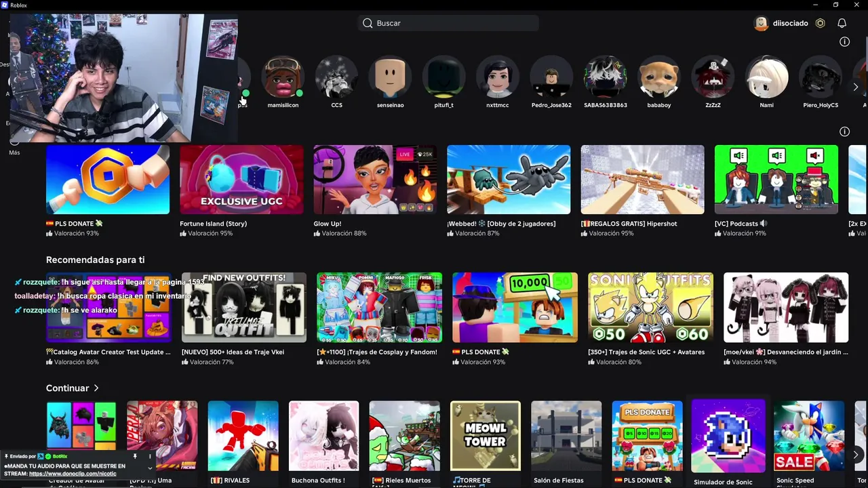
Task: Open the game row info icon
Action: click(x=844, y=131)
